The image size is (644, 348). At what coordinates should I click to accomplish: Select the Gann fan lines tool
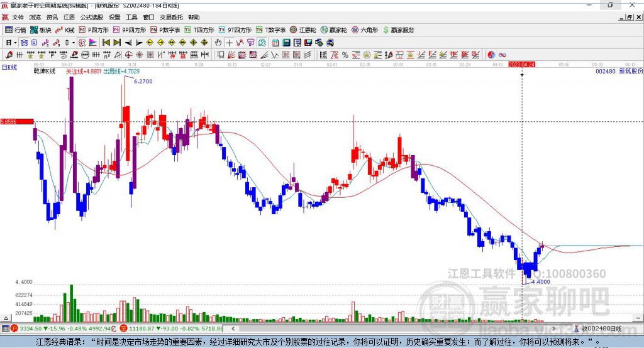[x=231, y=55]
